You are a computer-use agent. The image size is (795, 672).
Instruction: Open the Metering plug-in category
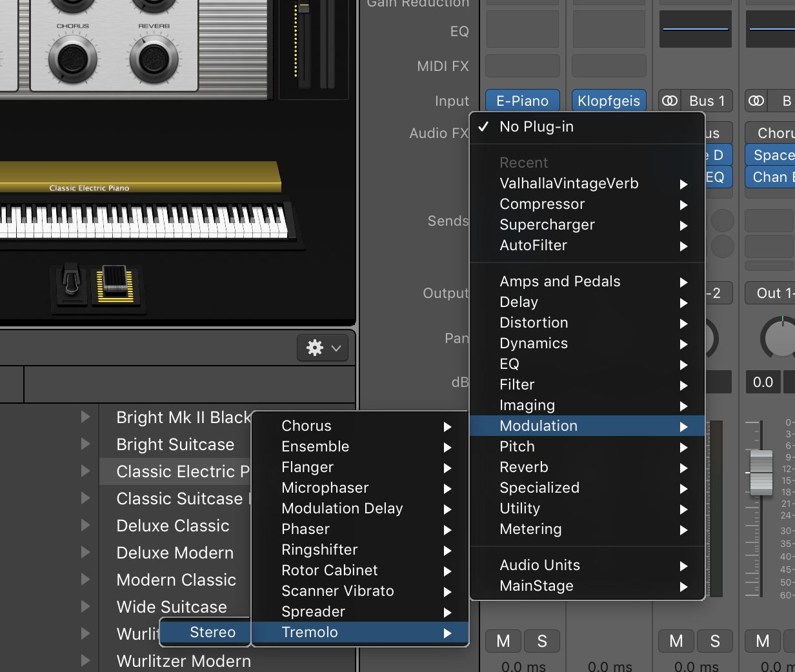coord(587,529)
